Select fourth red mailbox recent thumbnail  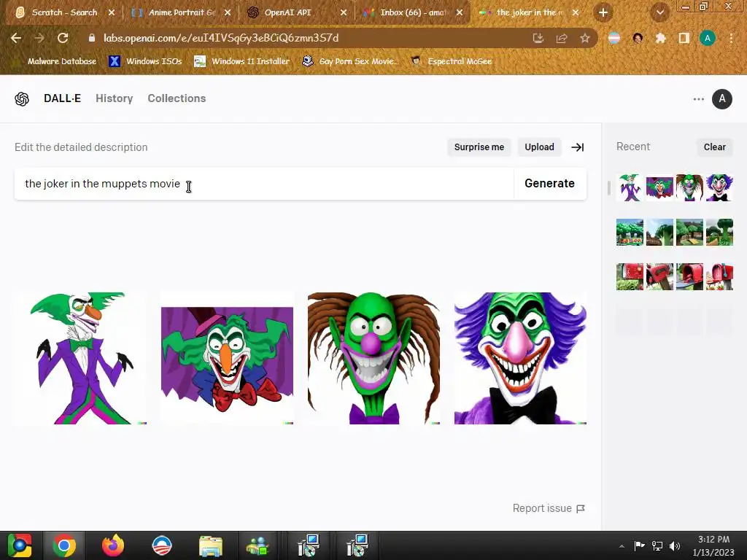[719, 276]
